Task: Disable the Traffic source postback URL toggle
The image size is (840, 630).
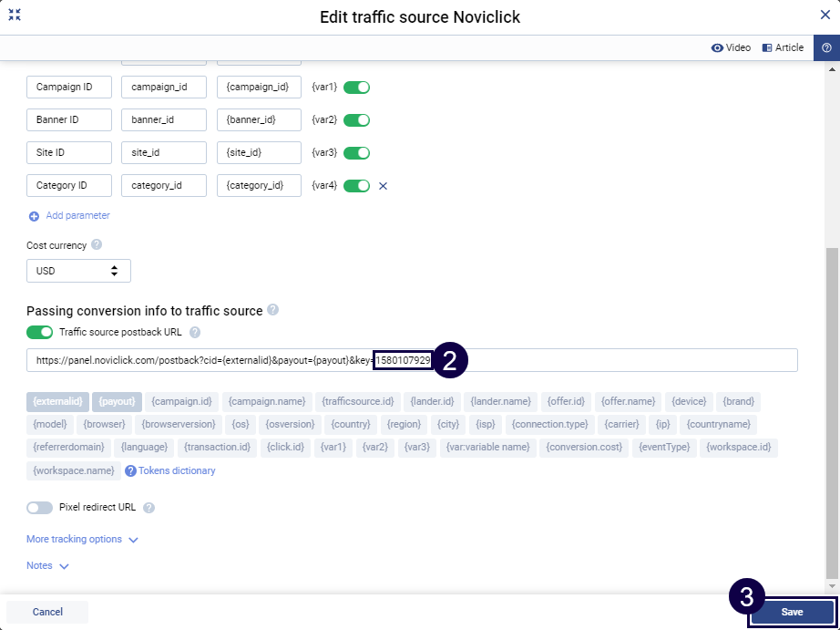Action: click(40, 333)
